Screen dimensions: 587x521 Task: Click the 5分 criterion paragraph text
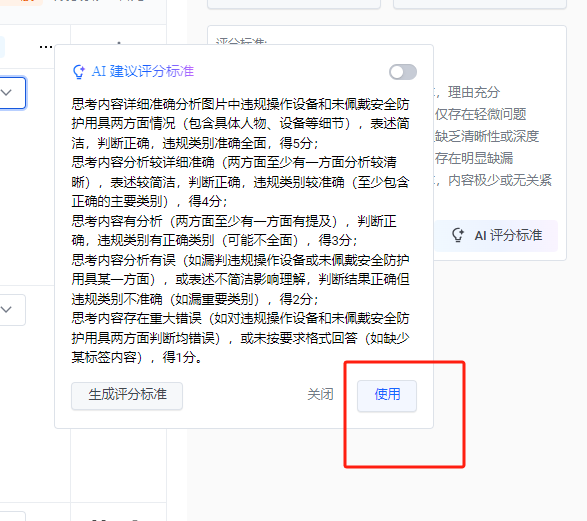pyautogui.click(x=240, y=124)
